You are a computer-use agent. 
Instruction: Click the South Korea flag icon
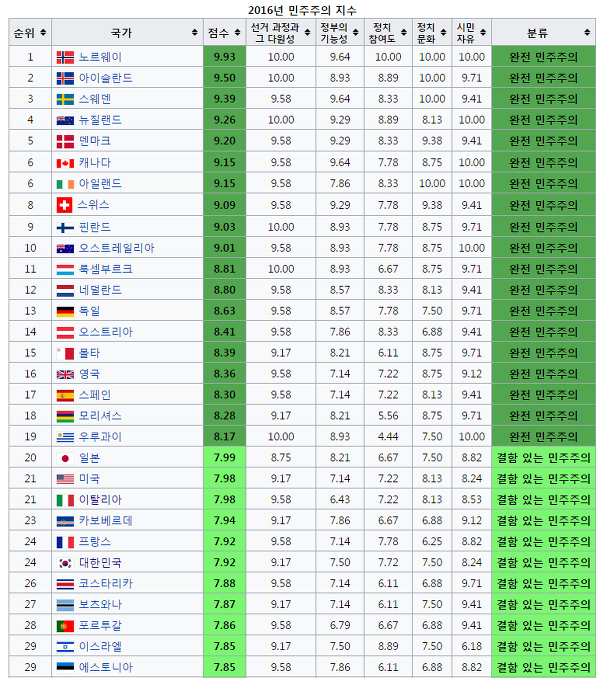pos(65,563)
